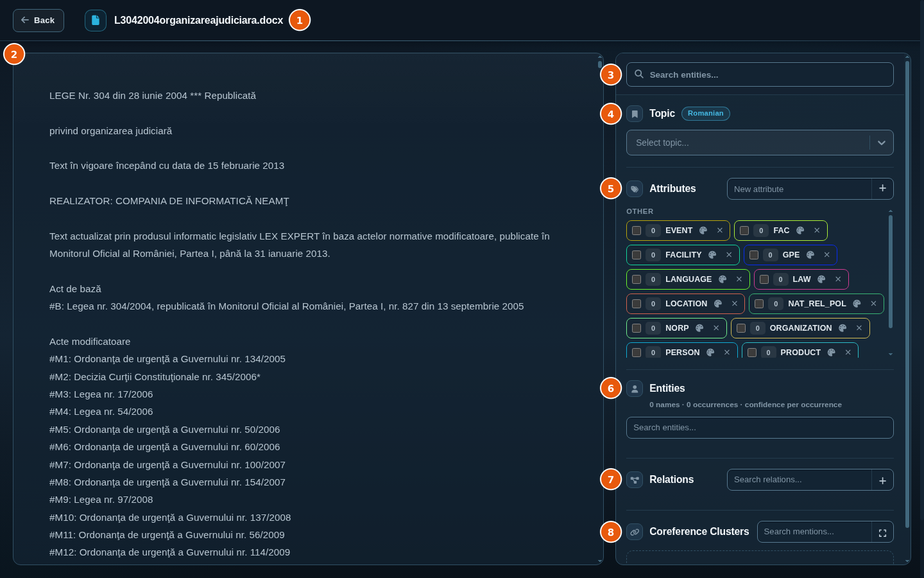Open color palette for FACILITY attribute
This screenshot has width=924, height=578.
coord(712,255)
